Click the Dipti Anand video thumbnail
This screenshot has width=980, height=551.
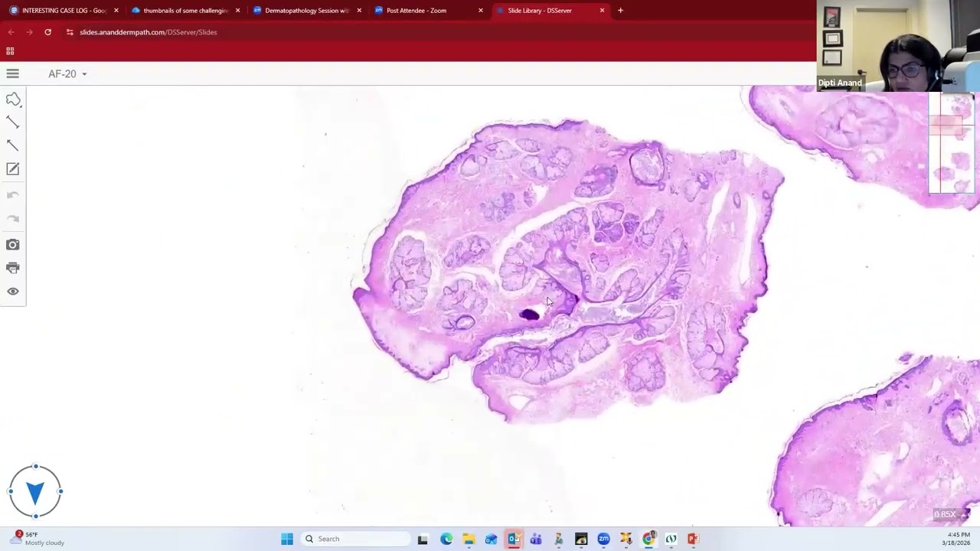tap(898, 46)
